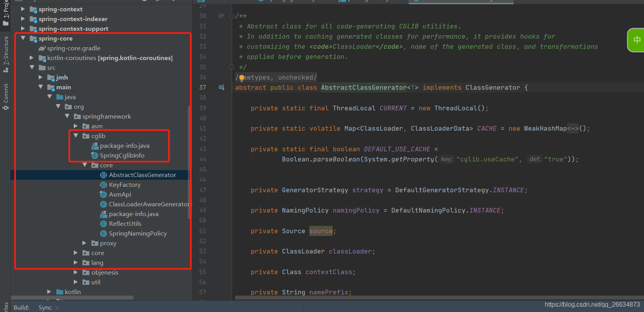Click the CURRENT constant in editor
This screenshot has width=644, height=312.
pyautogui.click(x=393, y=108)
